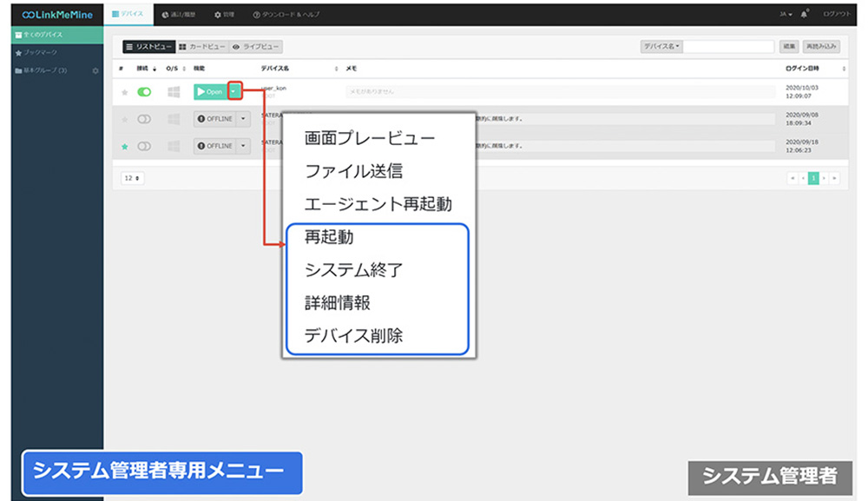
Task: Choose システム終了 from the menu
Action: [354, 269]
